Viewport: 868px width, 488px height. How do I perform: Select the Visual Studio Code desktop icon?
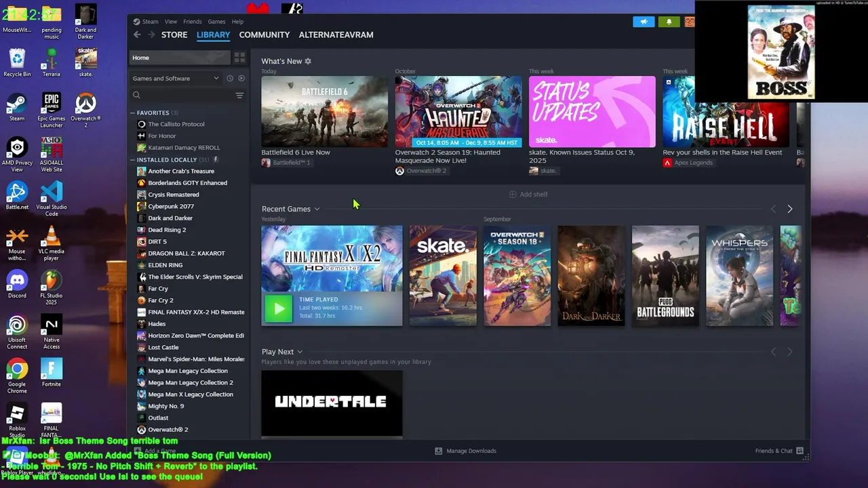click(52, 199)
